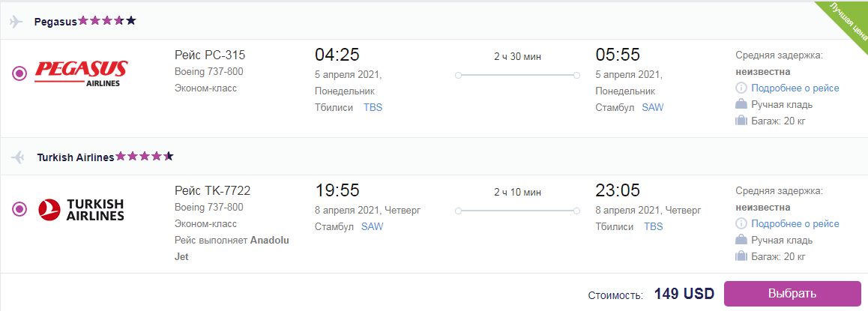Select the Turkish Airlines TK-7722 radio button
The height and width of the screenshot is (311, 868).
(x=19, y=209)
